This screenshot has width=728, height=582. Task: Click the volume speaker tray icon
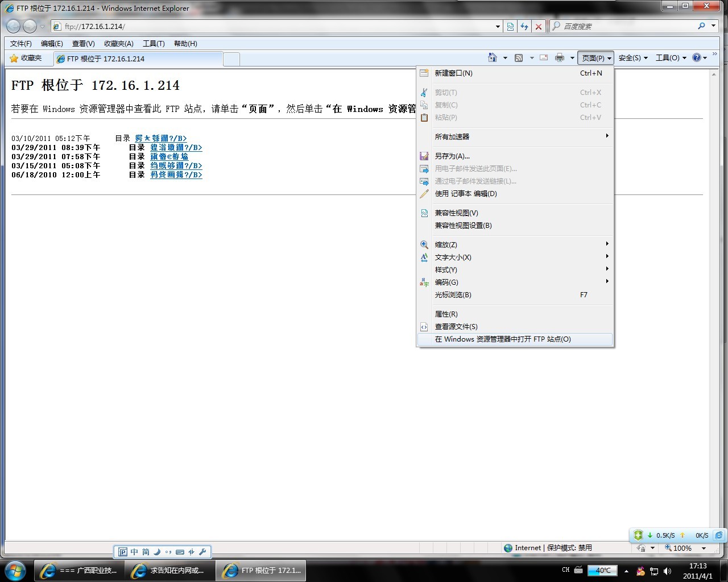click(667, 571)
